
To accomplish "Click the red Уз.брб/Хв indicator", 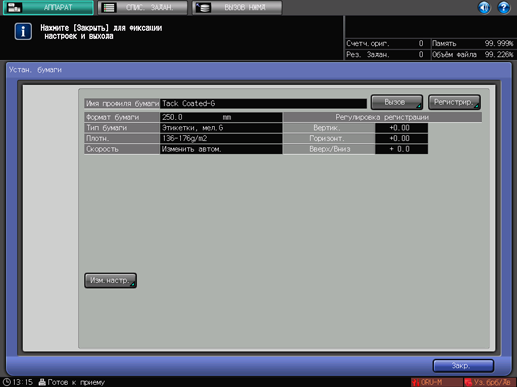I will coord(489,382).
